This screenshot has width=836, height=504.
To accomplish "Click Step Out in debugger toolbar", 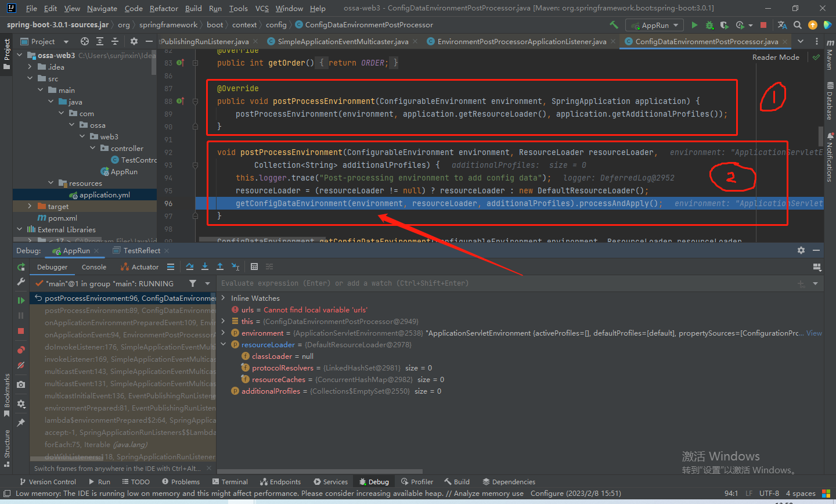I will point(220,267).
